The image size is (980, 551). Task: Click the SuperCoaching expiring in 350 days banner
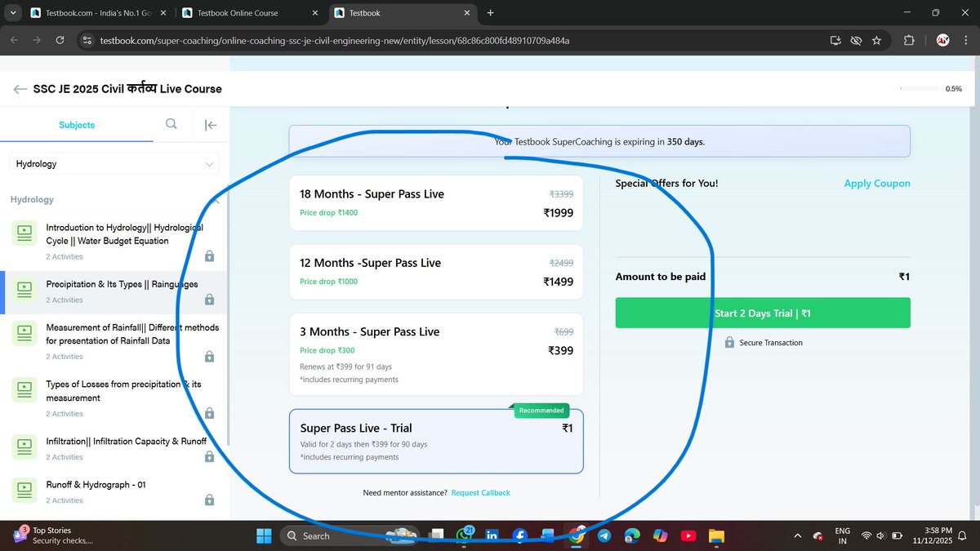(599, 141)
